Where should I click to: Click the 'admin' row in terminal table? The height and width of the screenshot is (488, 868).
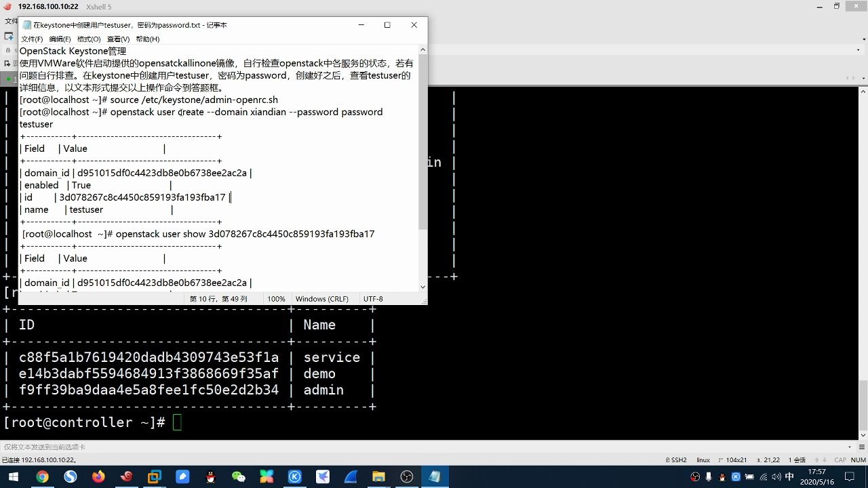click(189, 390)
